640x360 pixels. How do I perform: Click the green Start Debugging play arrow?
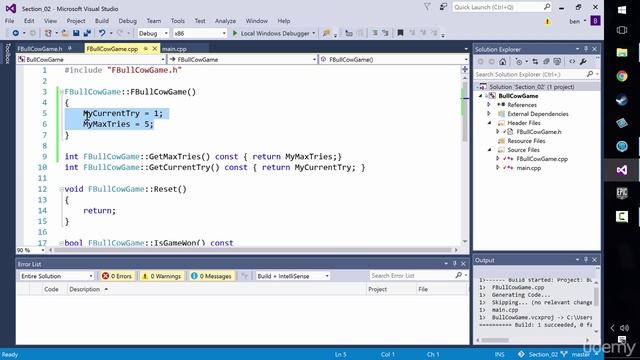[x=235, y=33]
